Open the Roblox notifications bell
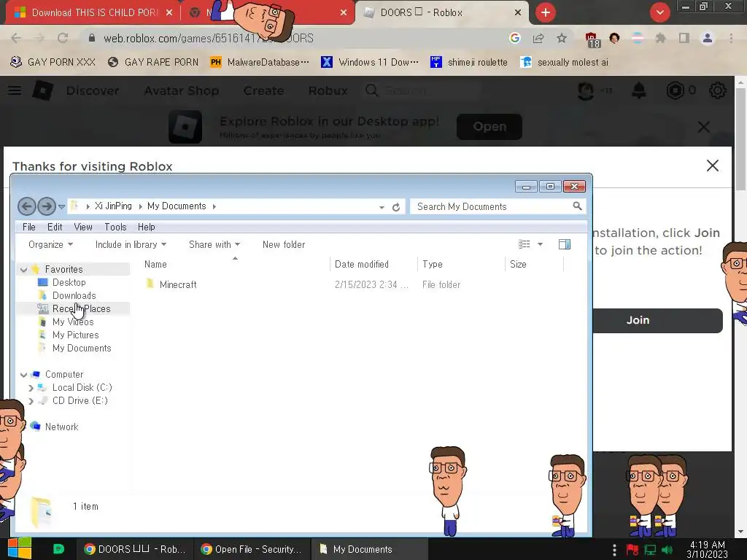Viewport: 747px width, 560px height. (638, 90)
